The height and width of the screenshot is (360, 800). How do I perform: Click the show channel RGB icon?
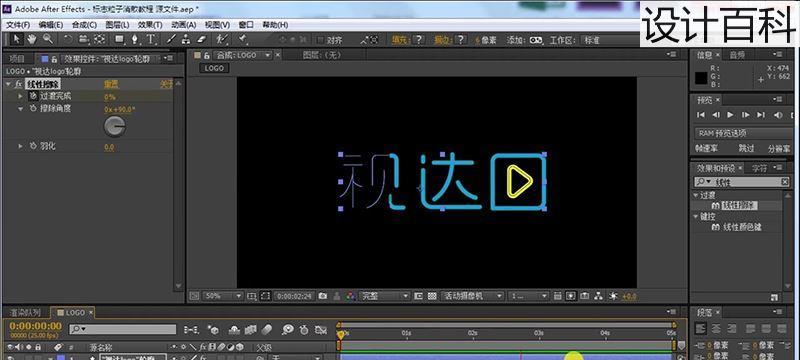click(x=351, y=296)
